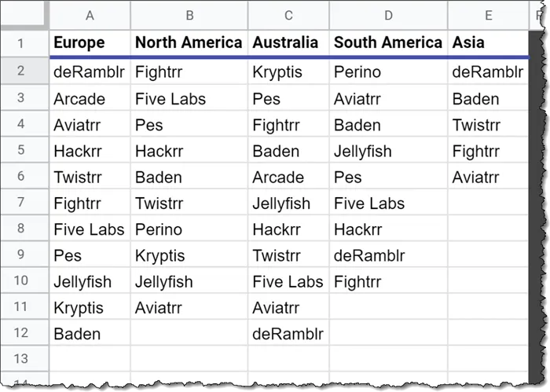Select the Australia header cell
The image size is (550, 392).
[285, 42]
